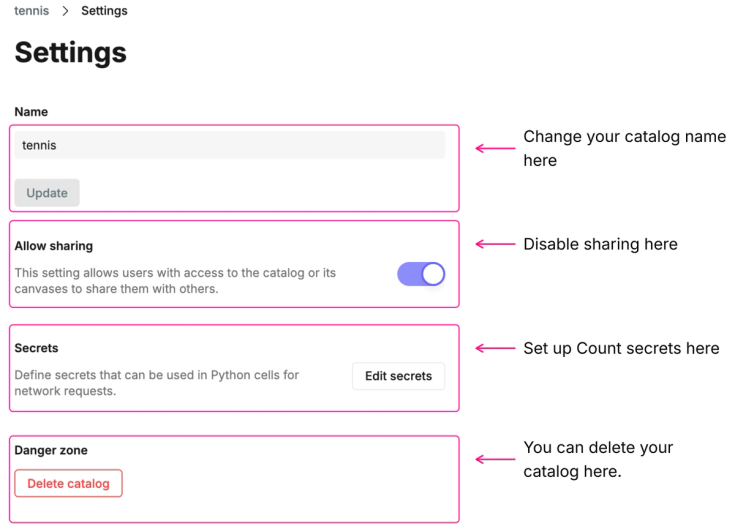Screen dimensions: 735x532
Task: Click the "Set up Count secrets here" annotation
Action: 621,349
